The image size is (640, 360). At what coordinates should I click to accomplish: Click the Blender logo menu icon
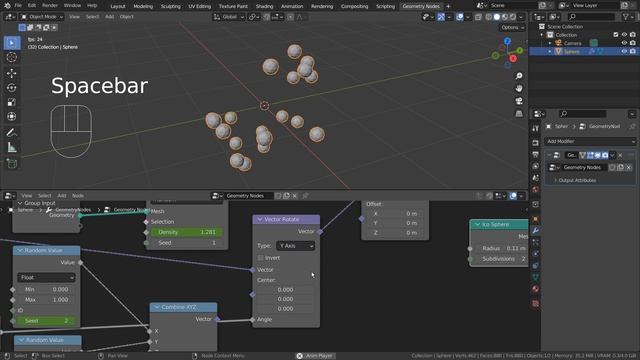pos(7,6)
